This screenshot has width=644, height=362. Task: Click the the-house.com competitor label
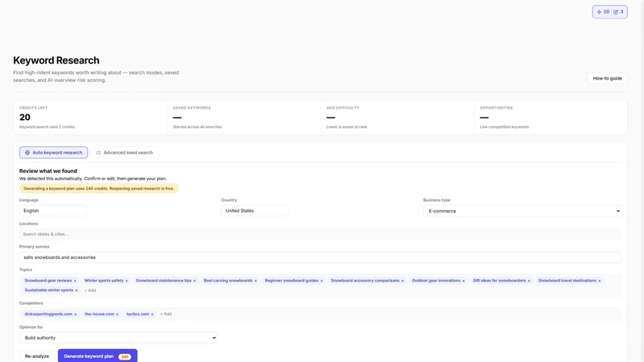[99, 314]
